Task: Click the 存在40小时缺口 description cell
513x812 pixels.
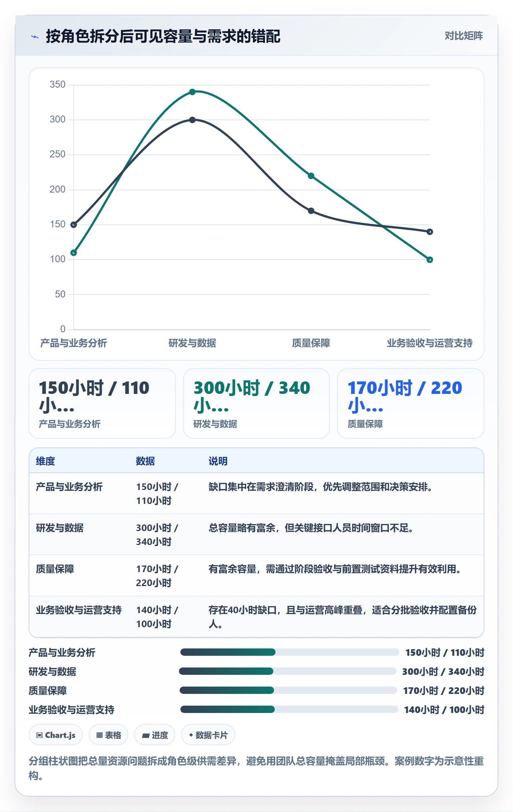Action: click(x=343, y=617)
